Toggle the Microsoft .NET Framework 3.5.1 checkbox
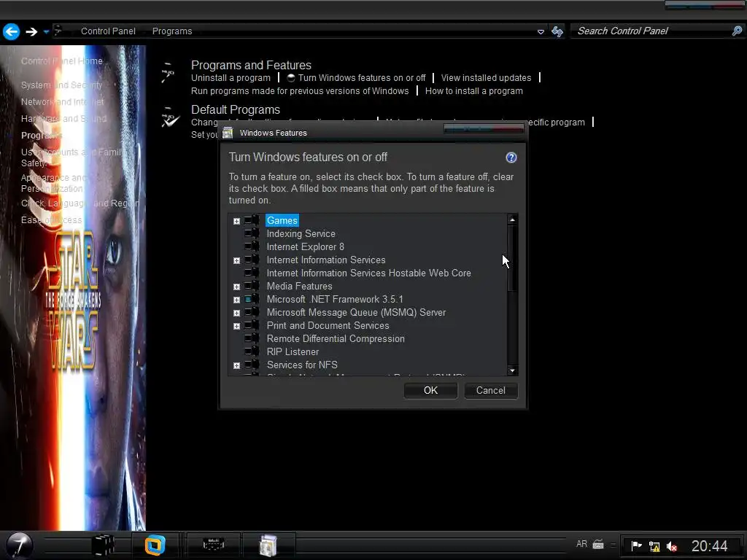Screen dimensions: 747x560 [248, 299]
